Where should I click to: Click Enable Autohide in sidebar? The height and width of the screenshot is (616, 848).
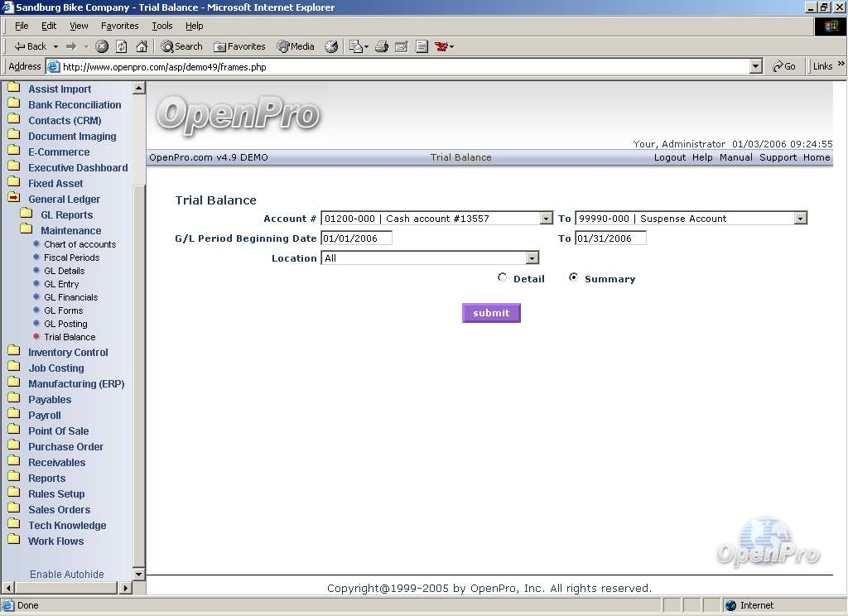tap(67, 574)
